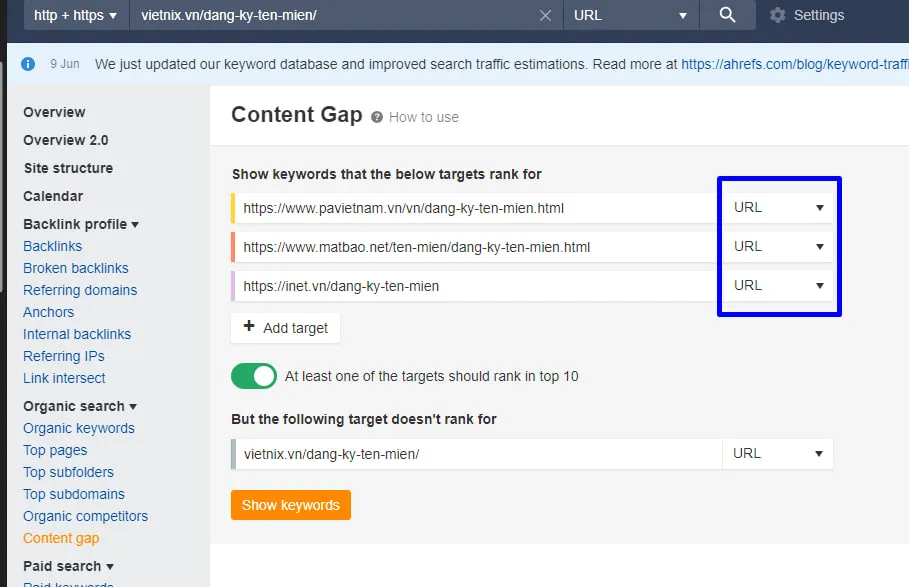Click the plus icon in Add target

pyautogui.click(x=249, y=326)
